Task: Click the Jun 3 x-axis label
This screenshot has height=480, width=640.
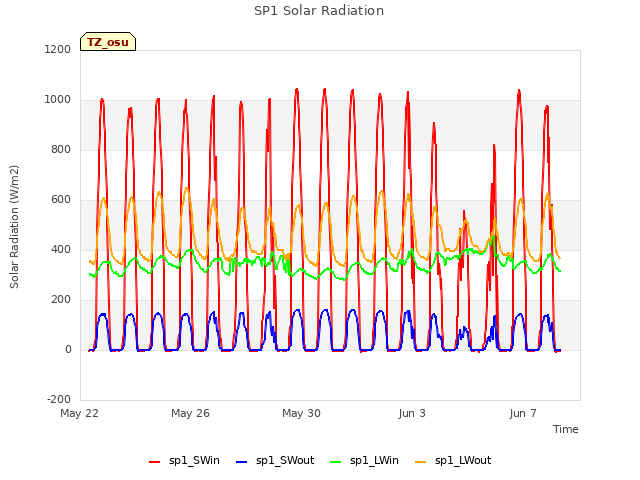Action: 412,413
